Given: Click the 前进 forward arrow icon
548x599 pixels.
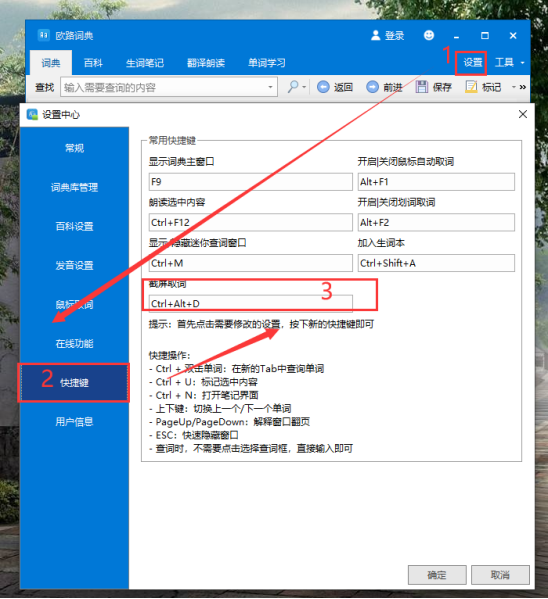Looking at the screenshot, I should click(372, 87).
